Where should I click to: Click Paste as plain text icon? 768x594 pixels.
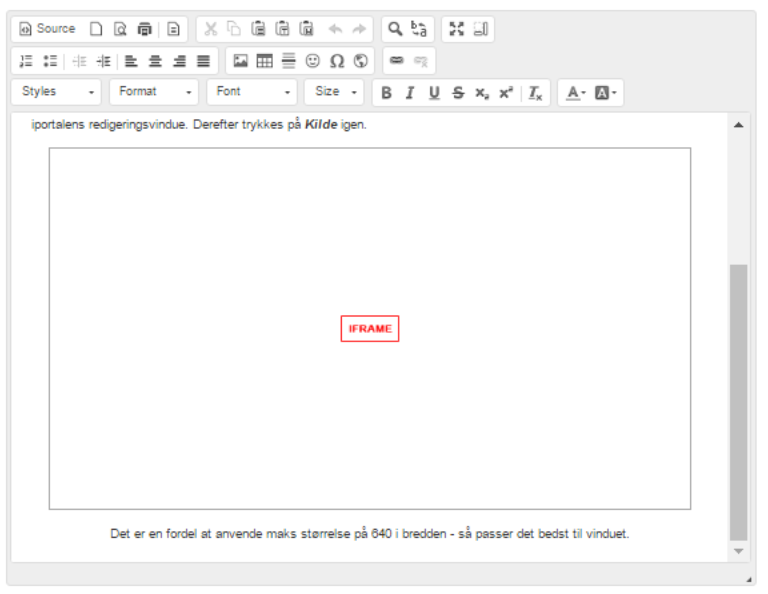[x=282, y=29]
